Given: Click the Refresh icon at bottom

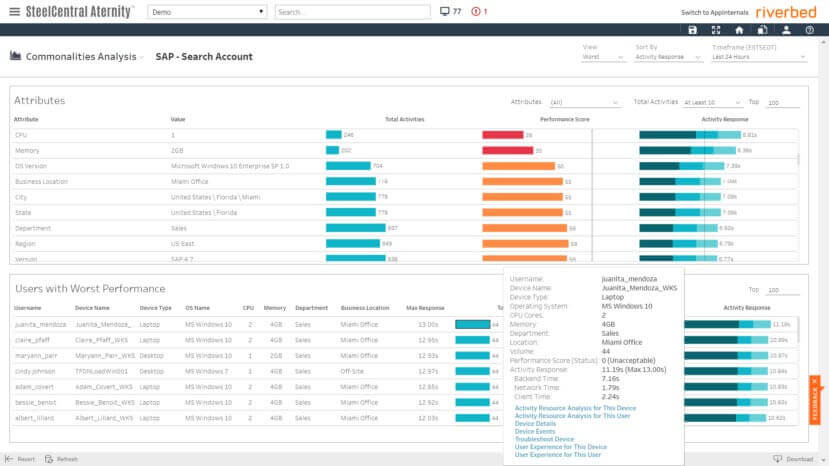Looking at the screenshot, I should (49, 459).
